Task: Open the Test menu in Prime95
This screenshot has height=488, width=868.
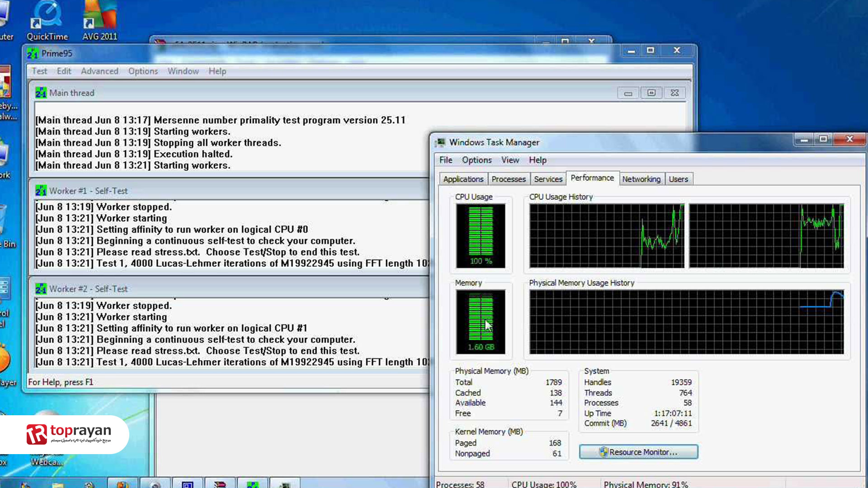Action: [x=39, y=71]
